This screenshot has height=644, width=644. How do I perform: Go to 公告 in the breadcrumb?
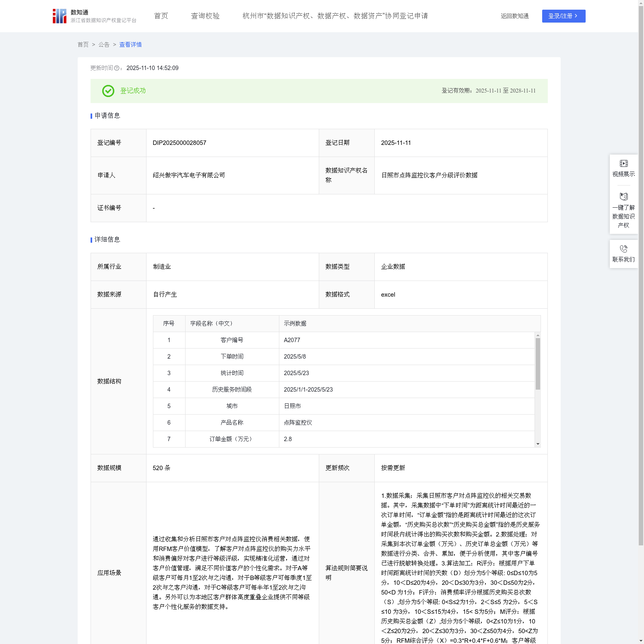pos(104,45)
